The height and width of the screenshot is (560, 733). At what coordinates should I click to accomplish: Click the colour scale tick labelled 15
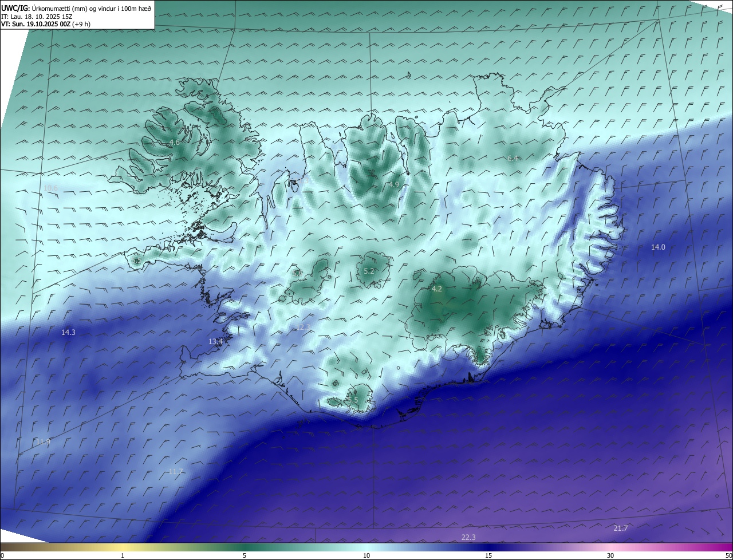click(488, 555)
